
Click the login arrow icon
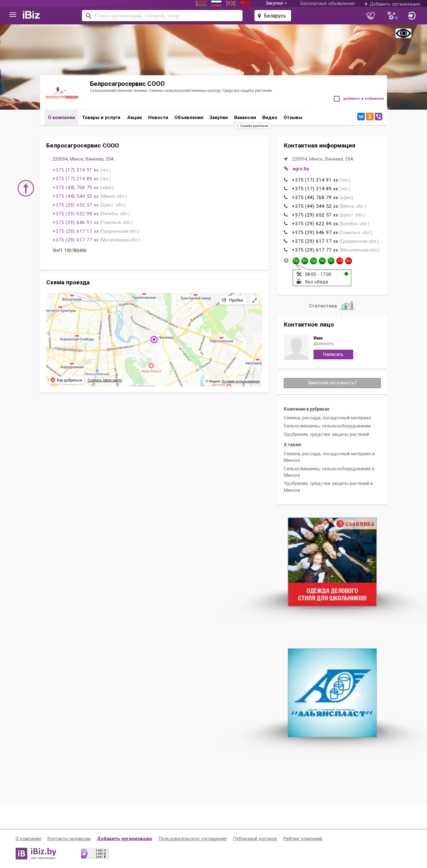(412, 16)
